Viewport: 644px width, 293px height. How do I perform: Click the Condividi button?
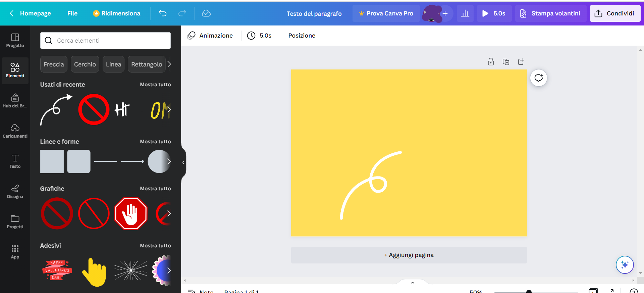coord(615,13)
